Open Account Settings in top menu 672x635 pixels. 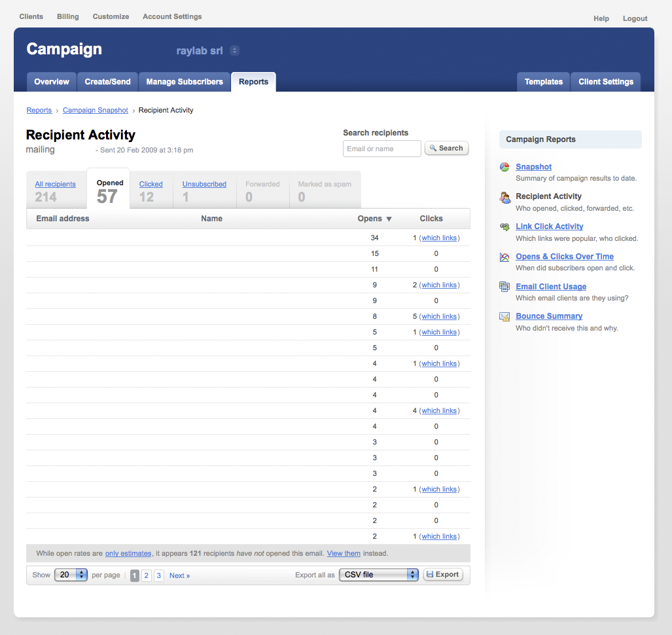click(x=172, y=16)
